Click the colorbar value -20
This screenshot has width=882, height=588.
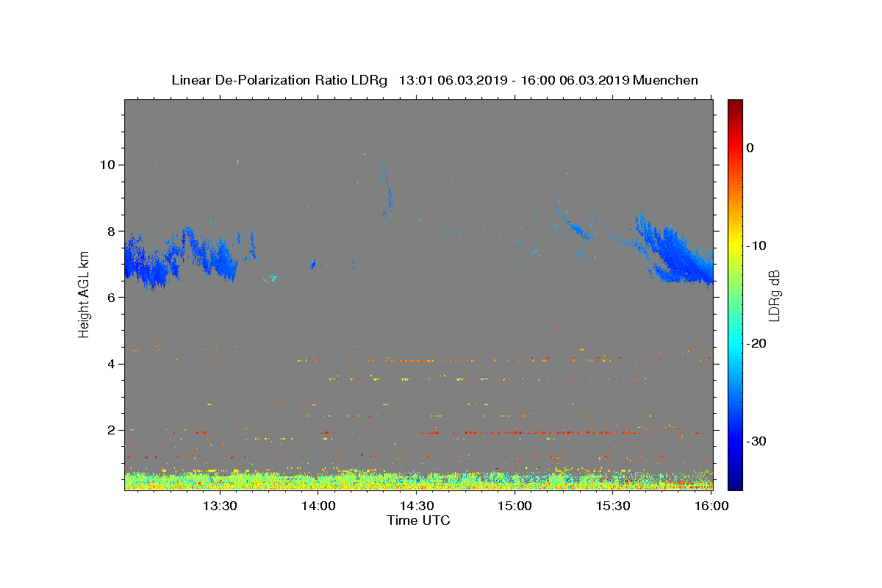[x=756, y=343]
